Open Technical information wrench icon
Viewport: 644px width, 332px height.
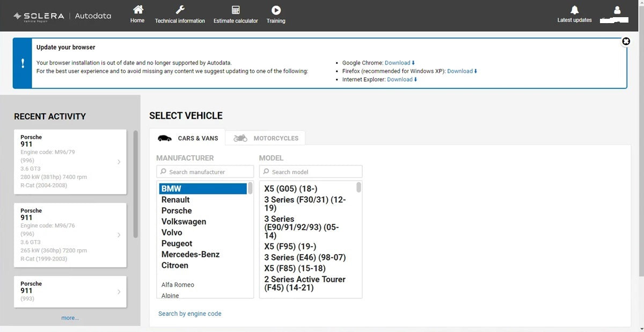point(180,10)
